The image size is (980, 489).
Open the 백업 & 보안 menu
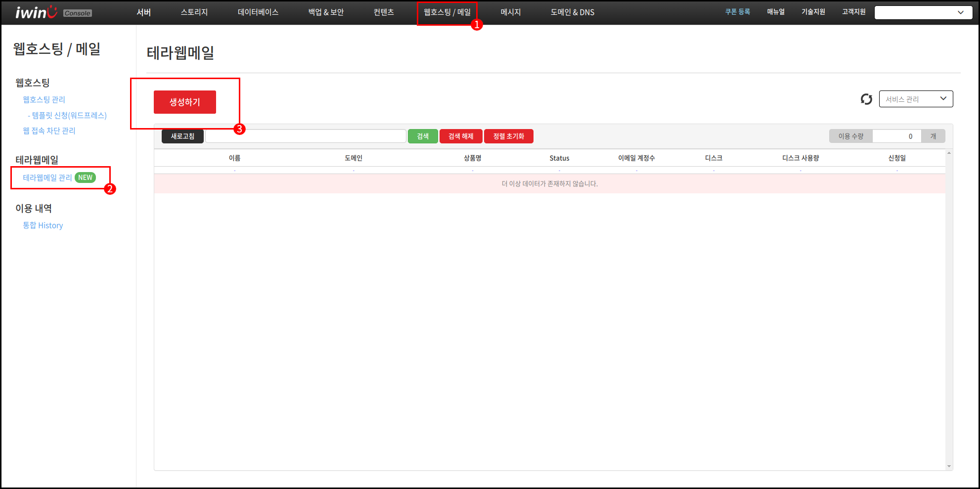coord(326,12)
